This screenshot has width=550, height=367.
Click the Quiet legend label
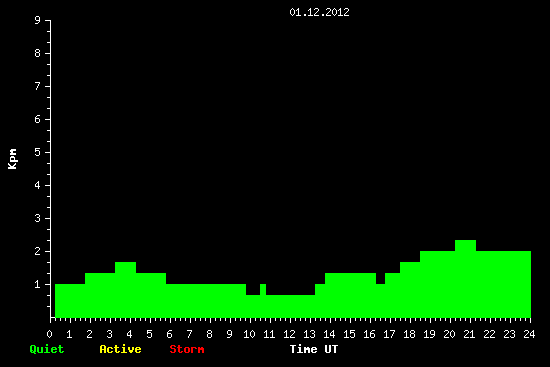[47, 349]
